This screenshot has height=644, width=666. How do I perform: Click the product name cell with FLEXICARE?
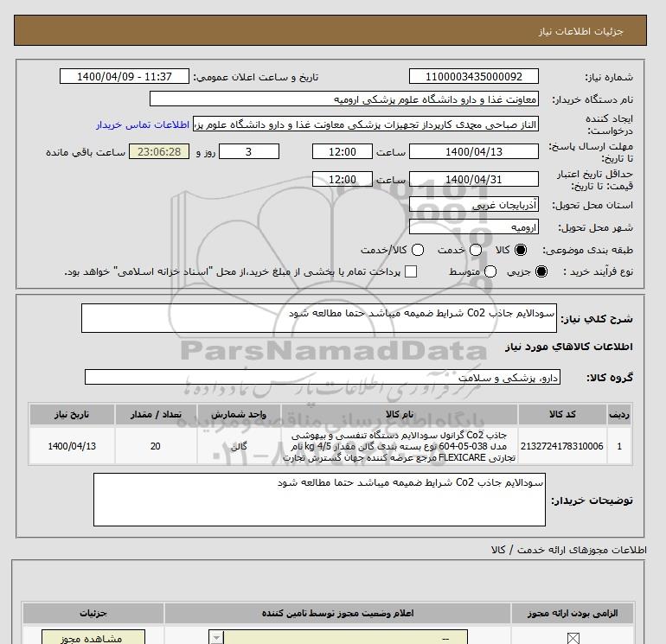[x=400, y=446]
